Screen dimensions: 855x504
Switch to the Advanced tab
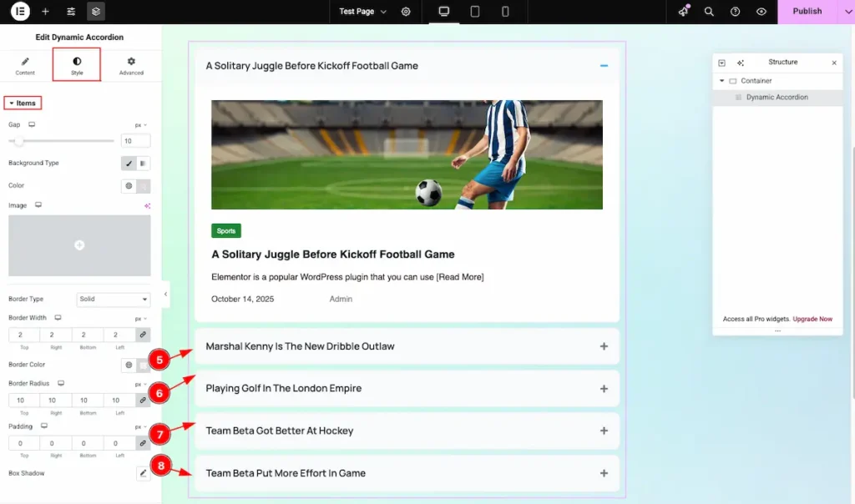click(131, 66)
